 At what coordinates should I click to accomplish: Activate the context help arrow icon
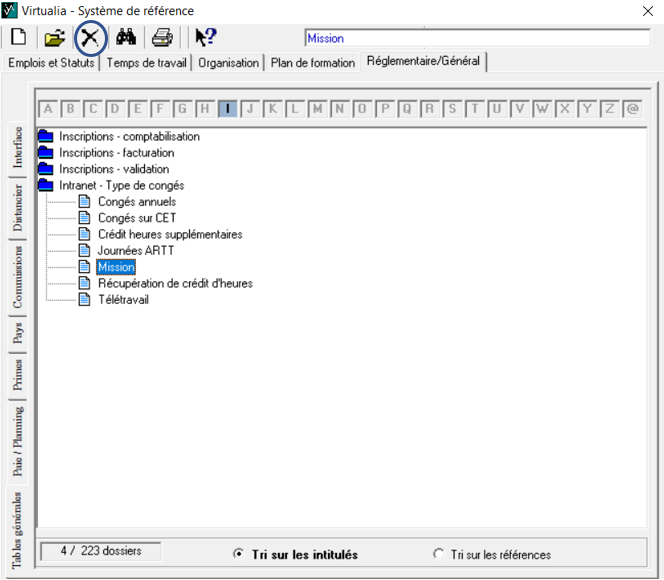(x=205, y=38)
